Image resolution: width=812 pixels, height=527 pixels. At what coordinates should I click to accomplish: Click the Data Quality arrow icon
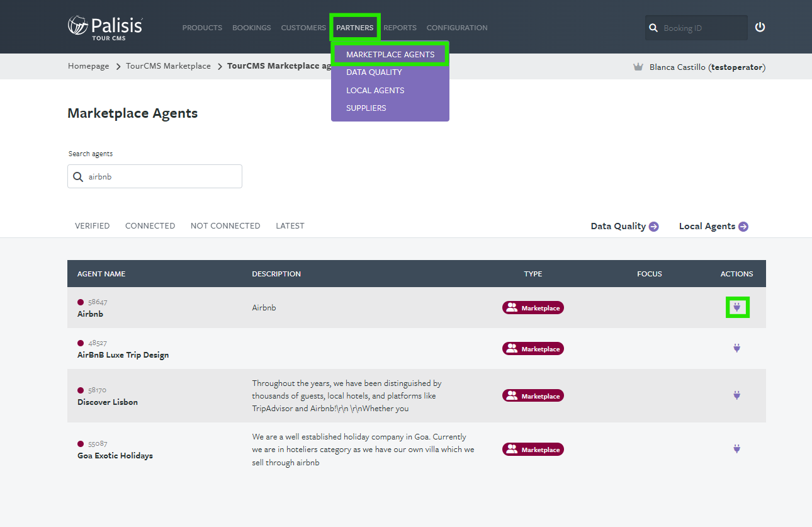[x=654, y=227]
